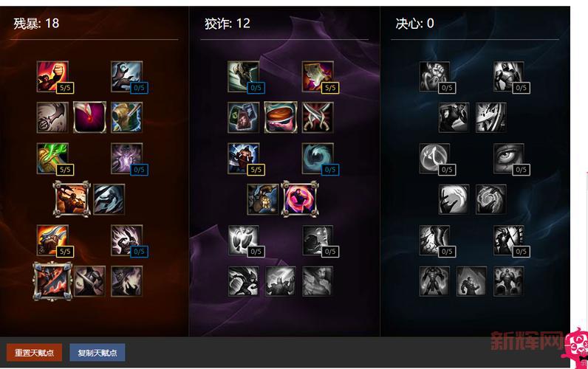Select the Assassin crossed-blades mastery icon
The height and width of the screenshot is (369, 588).
[x=318, y=117]
